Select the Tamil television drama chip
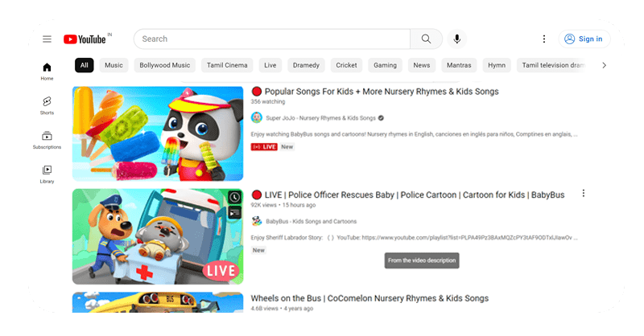 553,65
